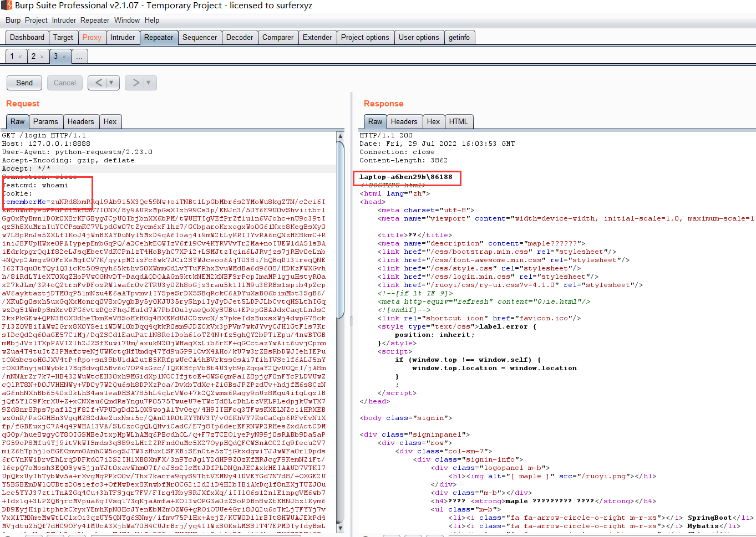The image size is (756, 537).
Task: Click the GET /login HTTP/1.1 request line
Action: pyautogui.click(x=44, y=135)
